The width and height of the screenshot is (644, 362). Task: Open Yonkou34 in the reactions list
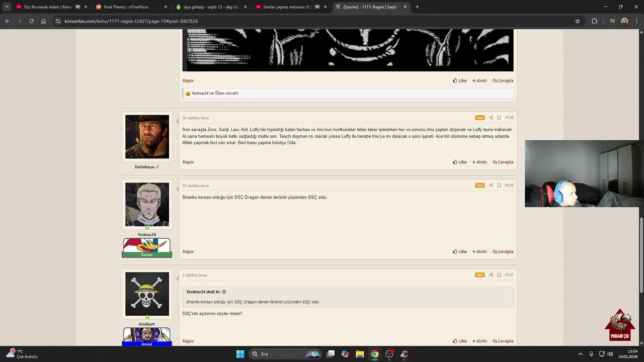point(200,93)
